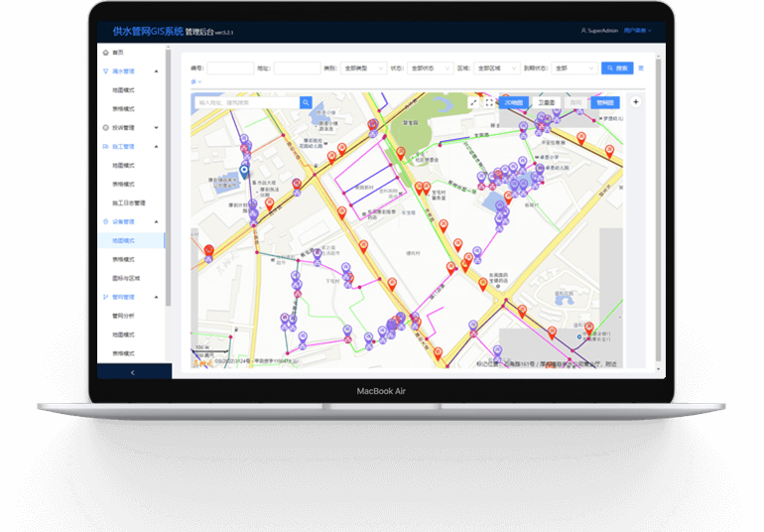Click the 首页 home icon in sidebar
This screenshot has height=532, width=764.
pos(106,52)
